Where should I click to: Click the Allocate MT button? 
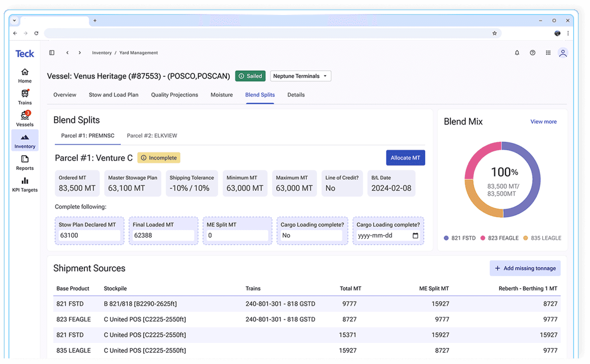406,158
